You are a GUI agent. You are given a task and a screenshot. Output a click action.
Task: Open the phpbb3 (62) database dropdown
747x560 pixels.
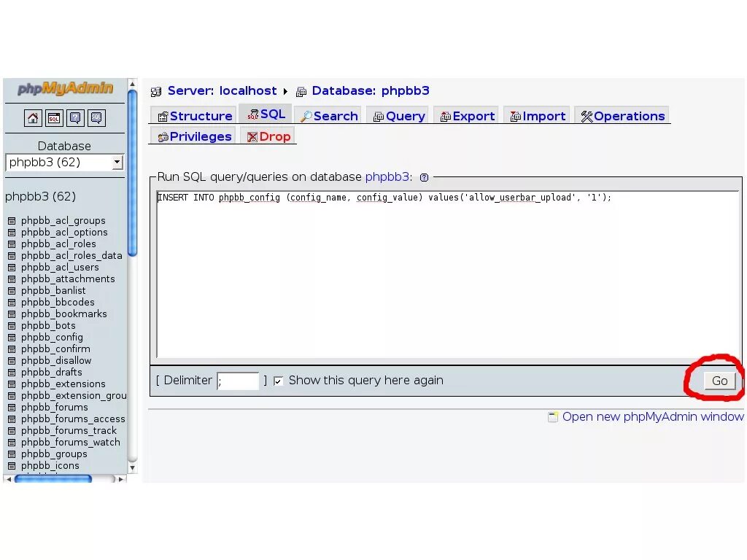[x=64, y=163]
